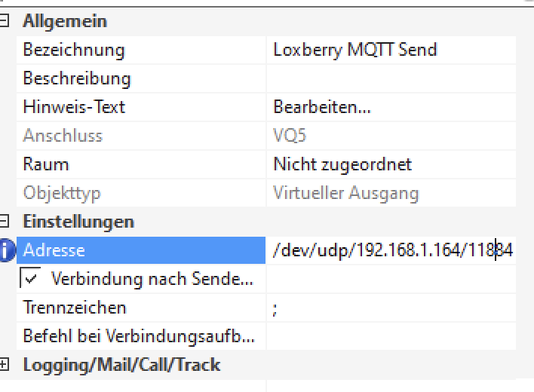The height and width of the screenshot is (392, 534).
Task: Collapse the Allgemein section
Action: point(5,22)
